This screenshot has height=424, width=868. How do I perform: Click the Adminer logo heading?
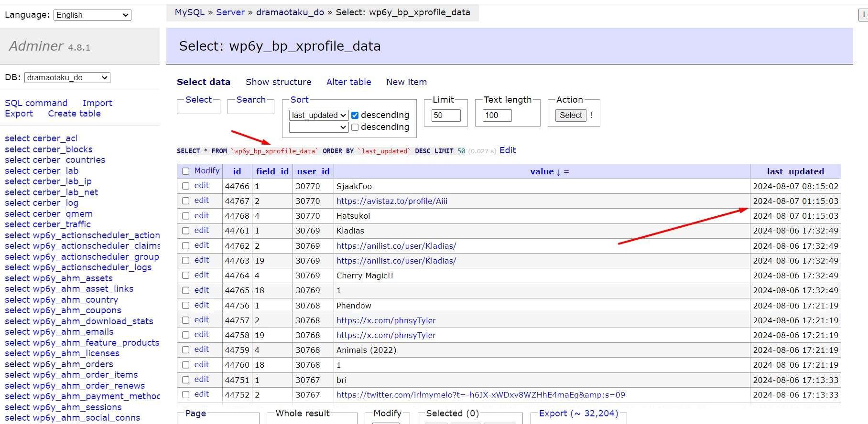[x=36, y=46]
